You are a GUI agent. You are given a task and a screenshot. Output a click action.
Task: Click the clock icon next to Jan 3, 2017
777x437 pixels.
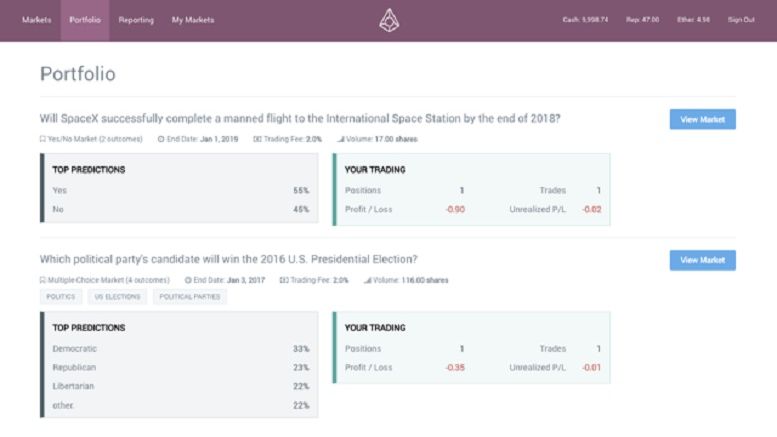click(190, 280)
